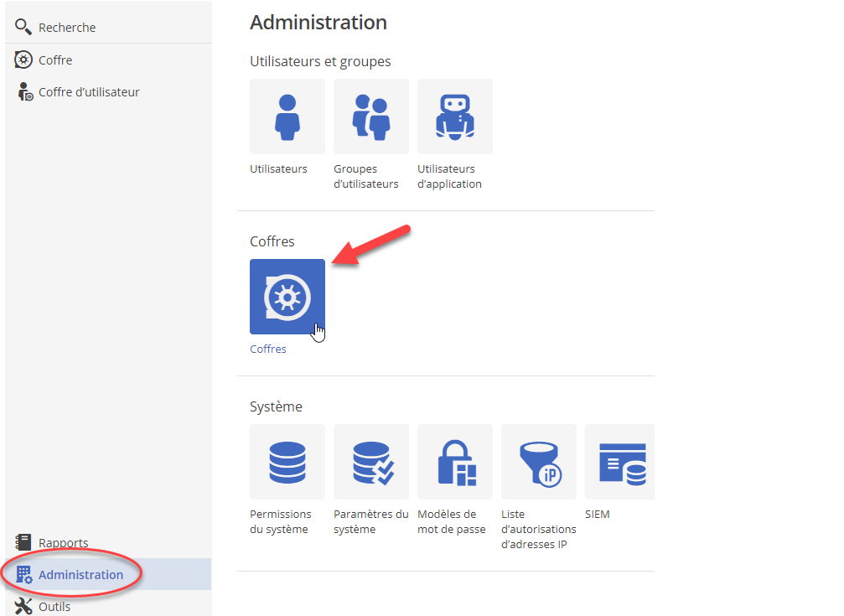Click the IP allowlist funnel icon
This screenshot has height=616, width=844.
[x=538, y=462]
